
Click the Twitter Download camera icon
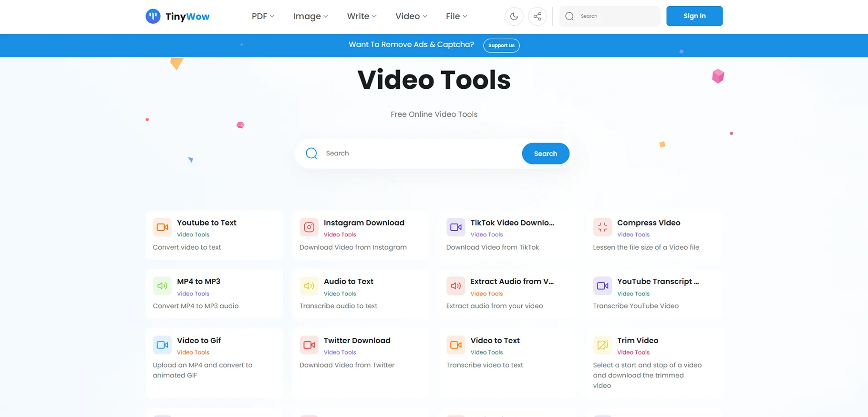(x=309, y=345)
